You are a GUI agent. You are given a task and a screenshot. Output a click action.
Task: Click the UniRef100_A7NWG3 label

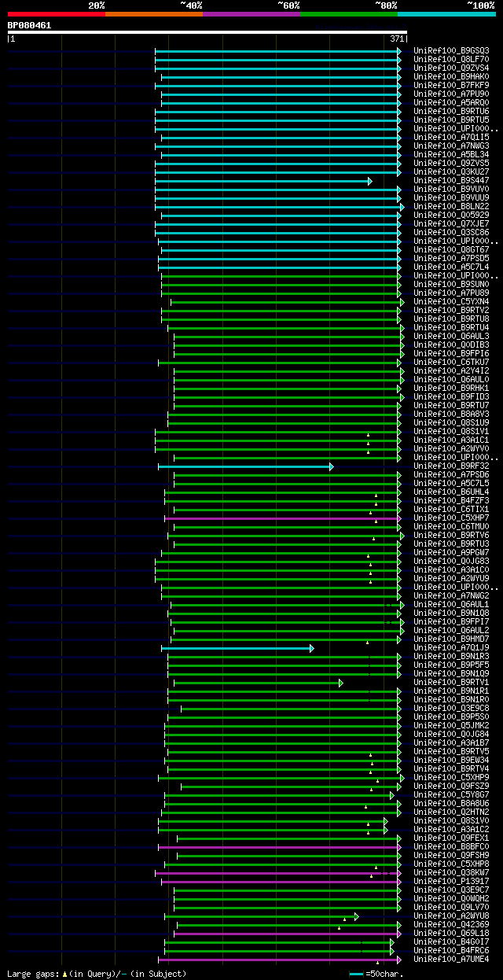(452, 146)
